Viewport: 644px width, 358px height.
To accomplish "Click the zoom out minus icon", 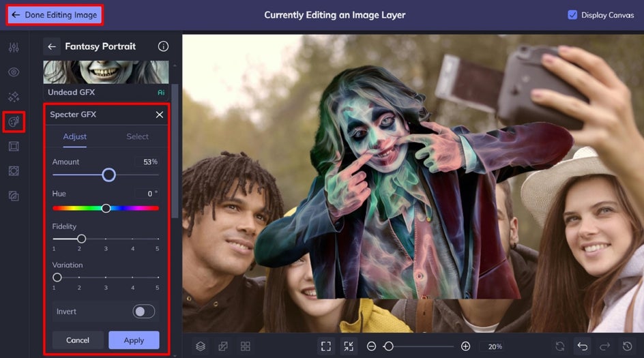I will tap(371, 346).
